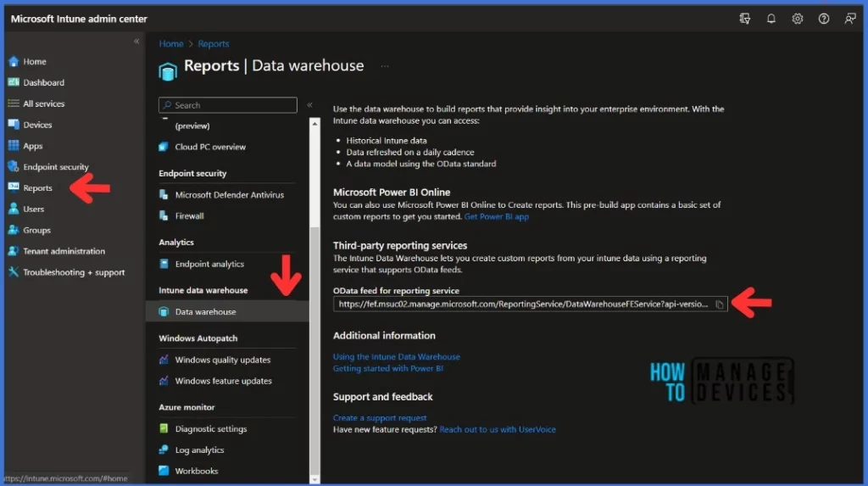Open Windows feature updates report
Viewport: 868px width, 486px height.
pyautogui.click(x=223, y=382)
